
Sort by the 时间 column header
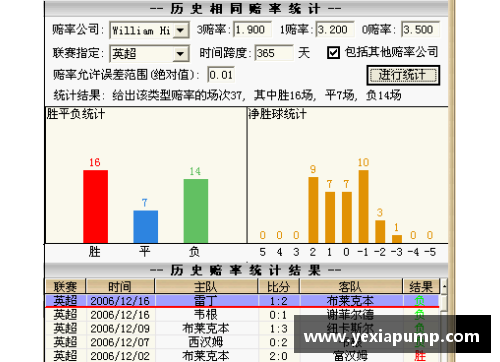[120, 286]
